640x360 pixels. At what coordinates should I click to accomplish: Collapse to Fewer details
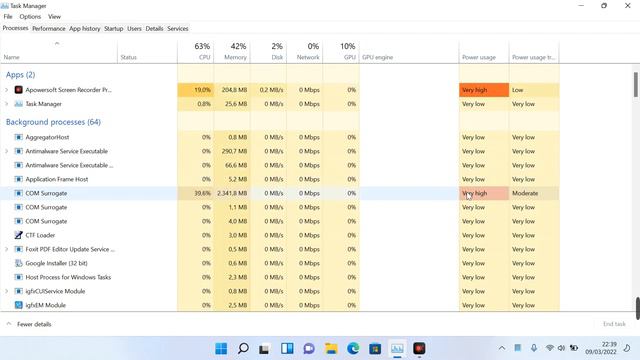(x=29, y=324)
